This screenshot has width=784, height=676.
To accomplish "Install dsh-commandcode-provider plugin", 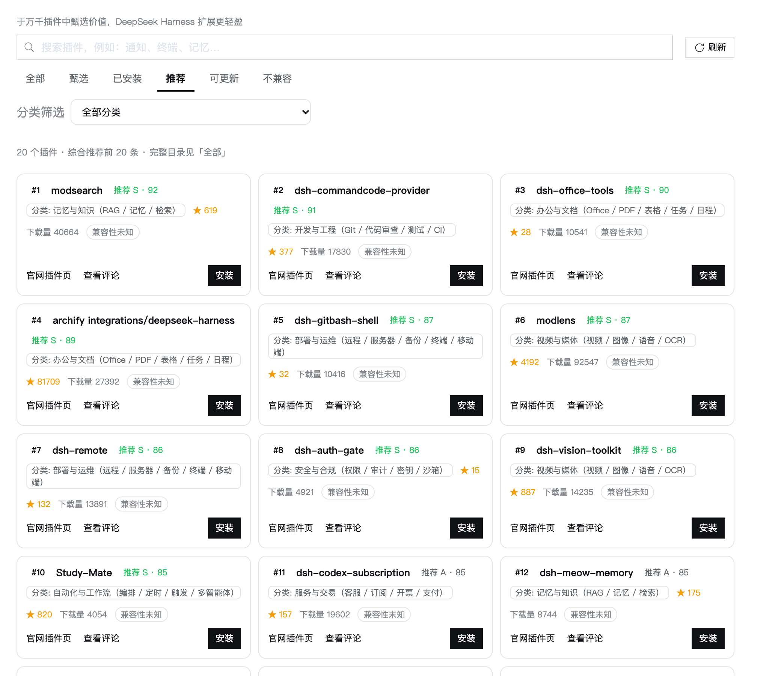I will (466, 276).
